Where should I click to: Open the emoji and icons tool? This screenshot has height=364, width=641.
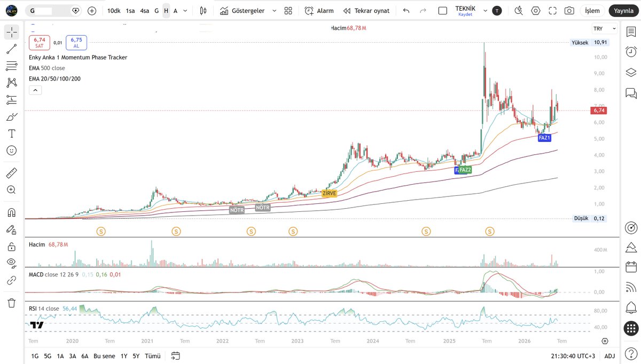coord(12,151)
